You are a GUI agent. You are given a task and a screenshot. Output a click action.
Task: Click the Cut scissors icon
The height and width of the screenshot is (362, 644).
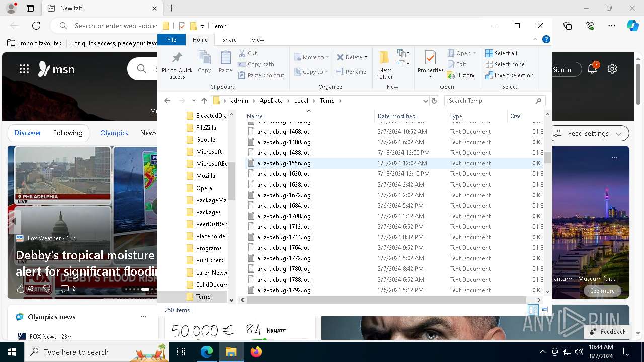pos(242,53)
